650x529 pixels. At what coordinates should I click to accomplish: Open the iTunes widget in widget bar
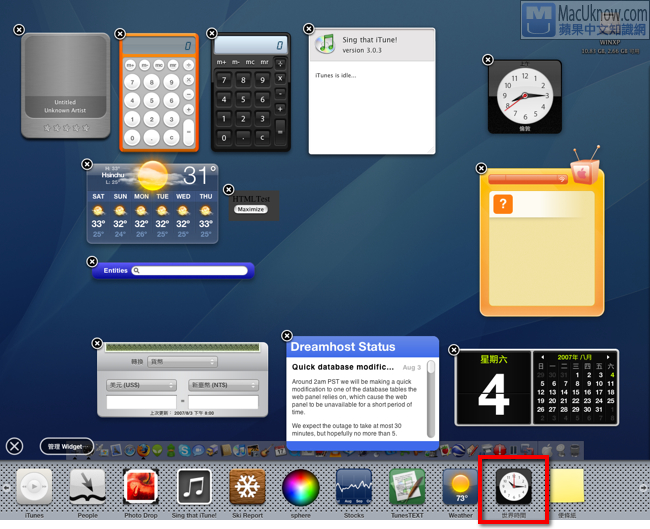(x=34, y=487)
